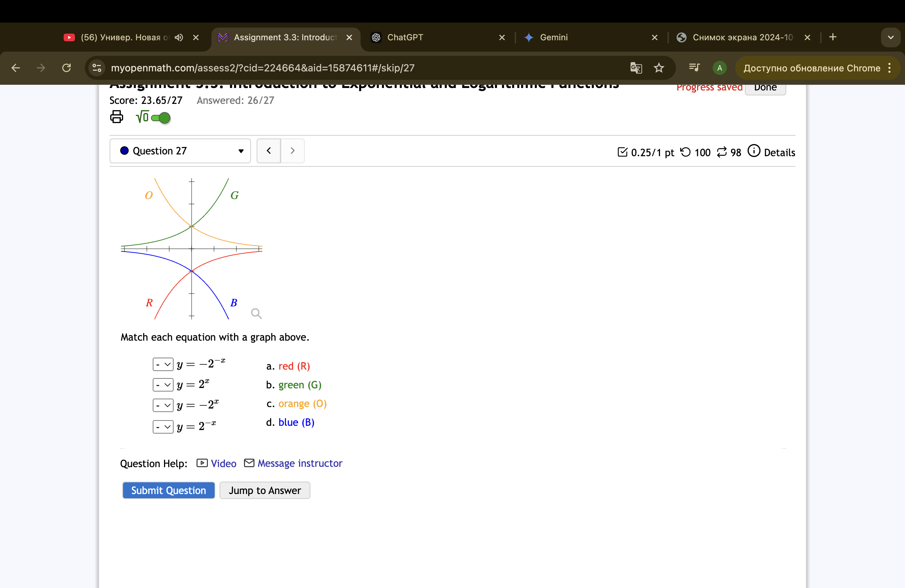Click answer label red (R)
Image resolution: width=905 pixels, height=588 pixels.
coord(294,366)
